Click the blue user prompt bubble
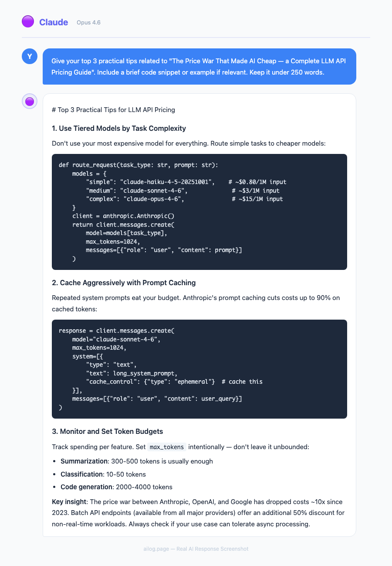Image resolution: width=392 pixels, height=566 pixels. pyautogui.click(x=199, y=66)
